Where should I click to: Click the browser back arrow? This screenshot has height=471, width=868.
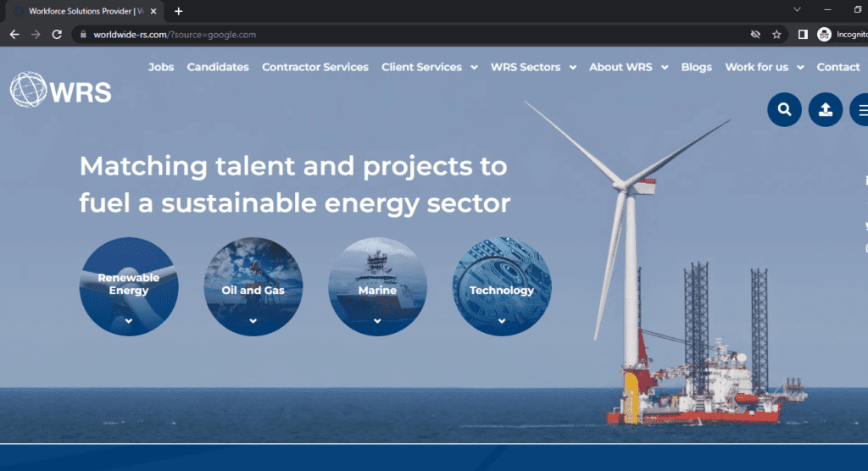pyautogui.click(x=14, y=35)
